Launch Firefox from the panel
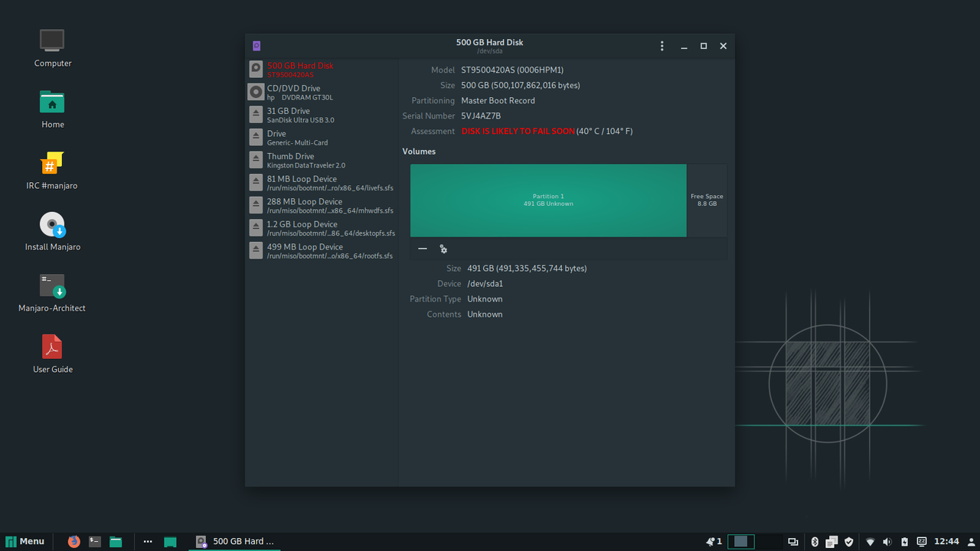Screen dimensions: 980x551 click(x=73, y=541)
